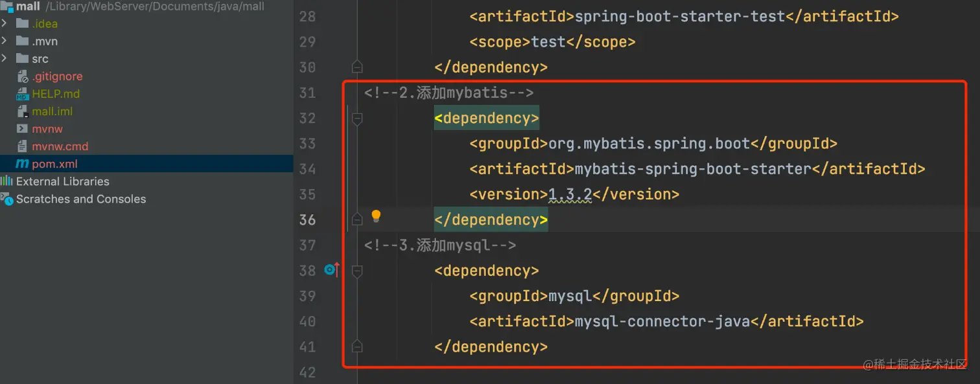The image size is (980, 384).
Task: Select .gitignore in project tree
Action: point(57,76)
